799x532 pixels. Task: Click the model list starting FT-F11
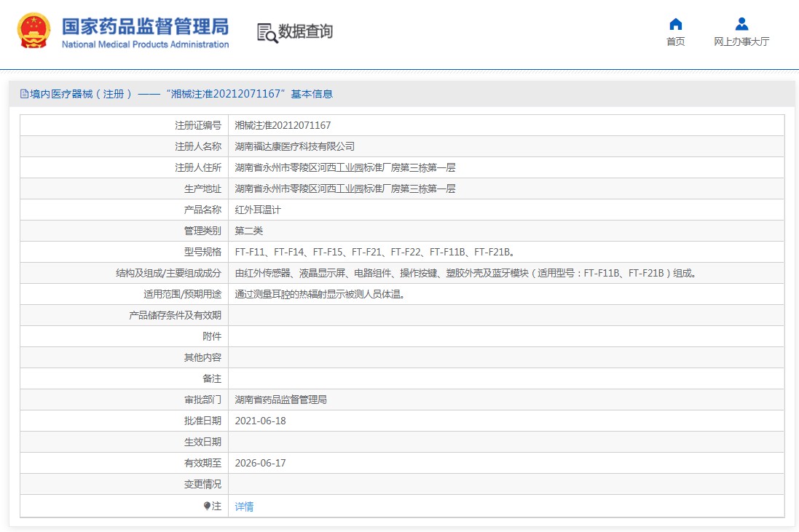[x=374, y=252]
